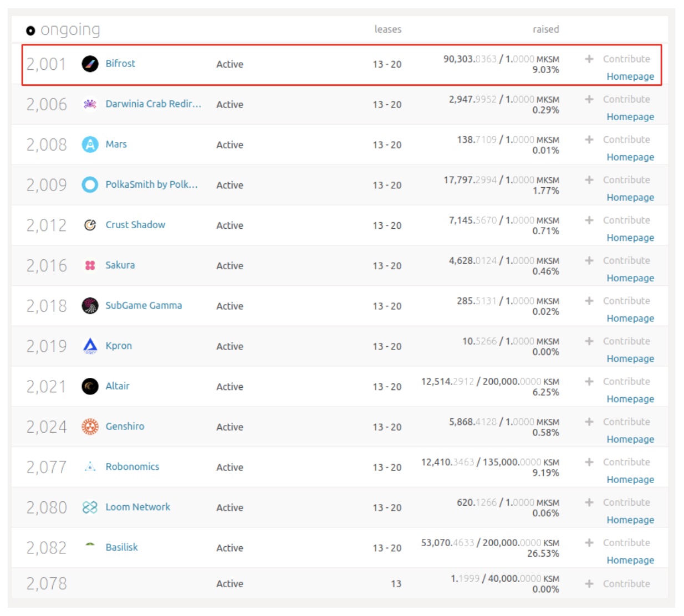Click the plus icon in Bifrost row
The height and width of the screenshot is (616, 684).
[589, 59]
